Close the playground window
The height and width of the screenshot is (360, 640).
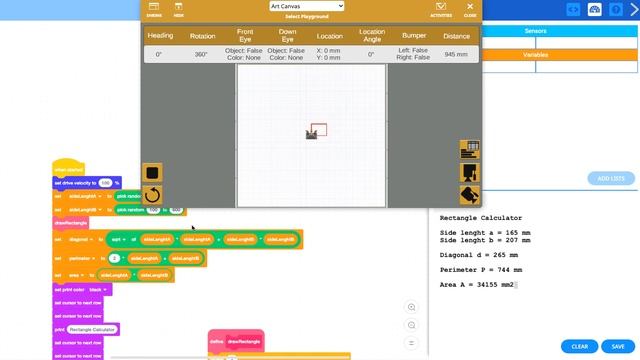470,9
